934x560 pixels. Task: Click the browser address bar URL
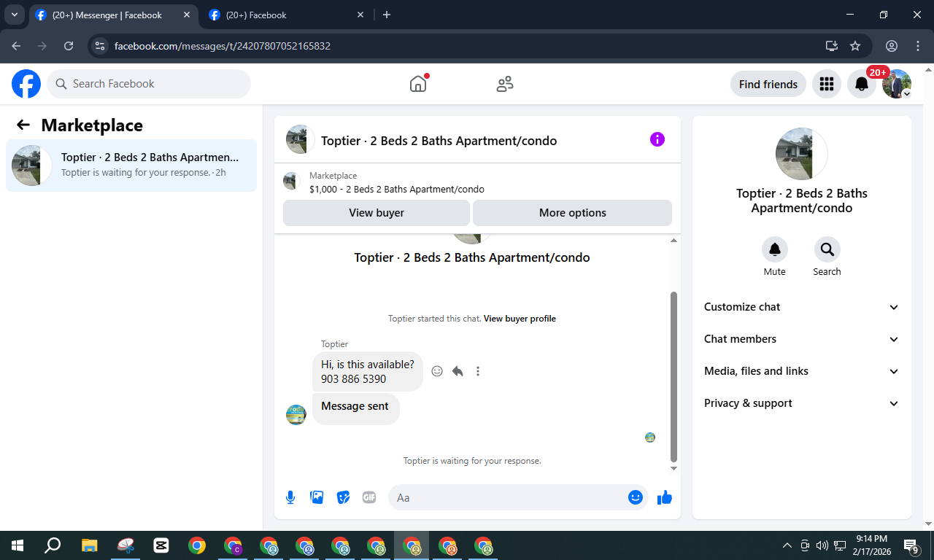coord(223,46)
